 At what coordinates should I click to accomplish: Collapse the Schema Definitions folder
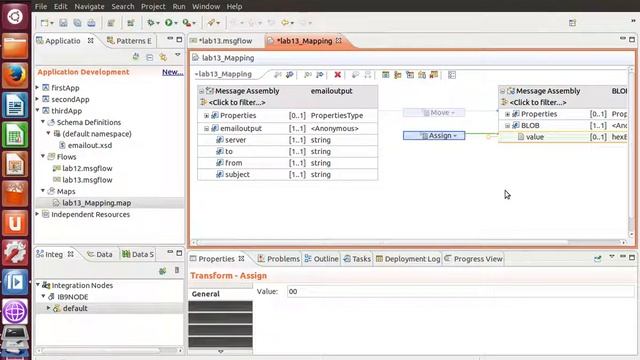[x=43, y=122]
